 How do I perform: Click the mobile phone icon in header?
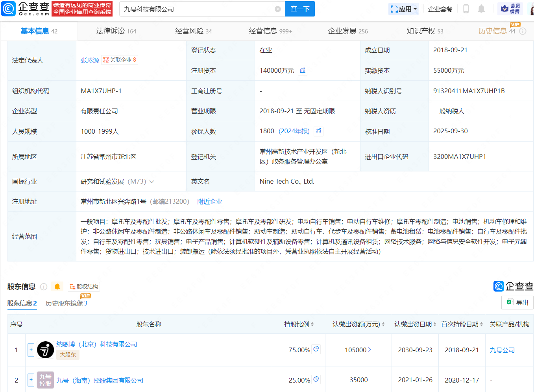coord(466,9)
